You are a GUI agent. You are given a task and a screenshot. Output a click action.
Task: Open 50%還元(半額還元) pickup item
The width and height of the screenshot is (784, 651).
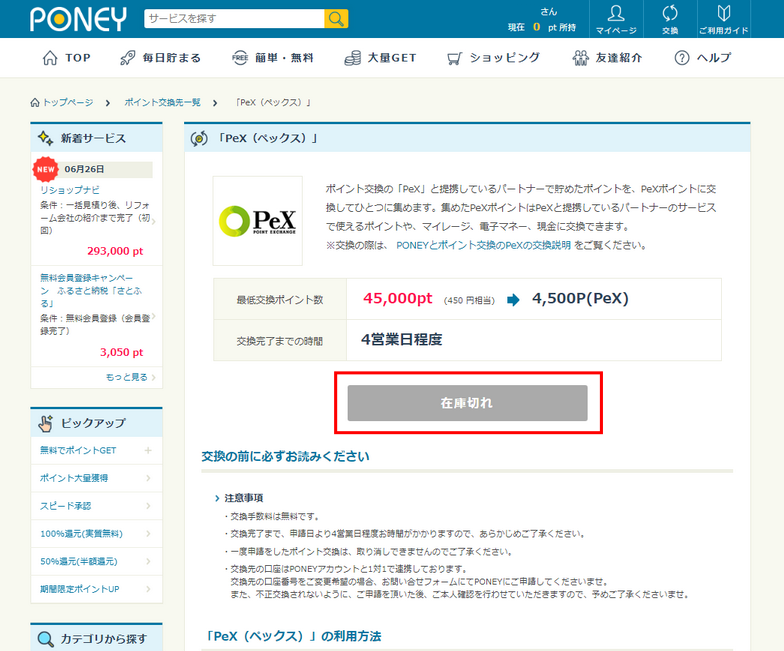point(96,562)
